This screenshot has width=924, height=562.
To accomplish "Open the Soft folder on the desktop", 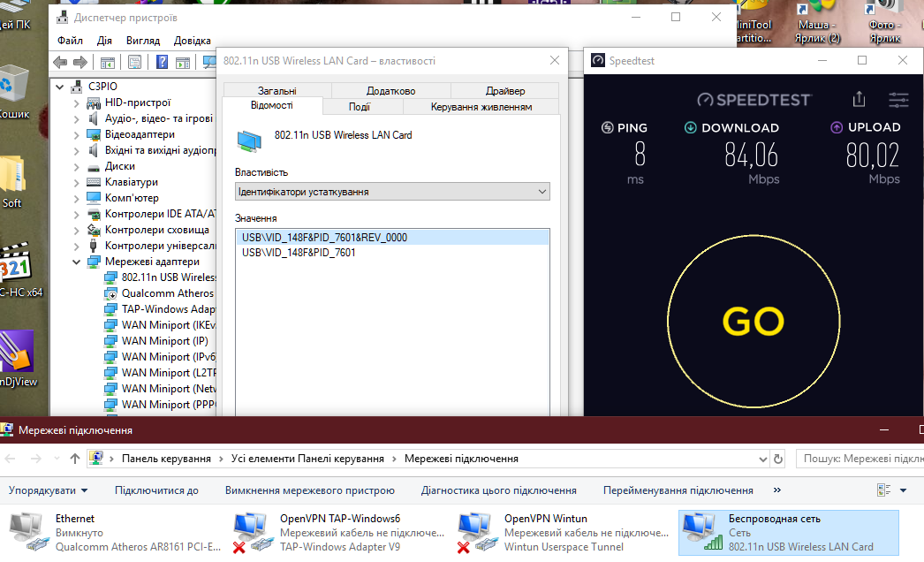I will tap(11, 175).
